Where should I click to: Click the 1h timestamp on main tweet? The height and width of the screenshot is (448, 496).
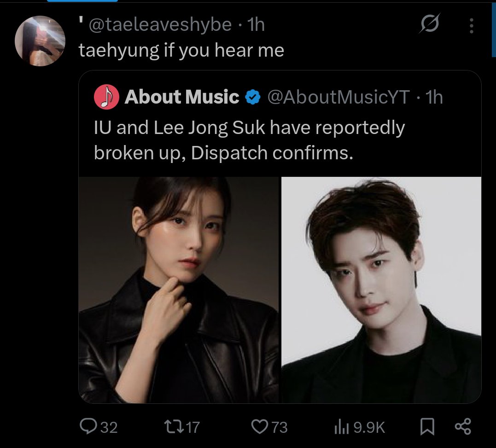coord(256,25)
